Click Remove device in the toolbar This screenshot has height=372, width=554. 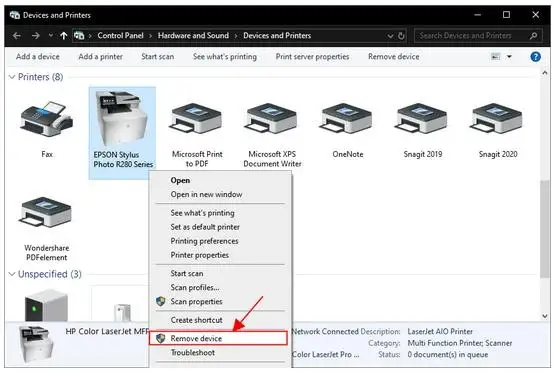(x=394, y=57)
